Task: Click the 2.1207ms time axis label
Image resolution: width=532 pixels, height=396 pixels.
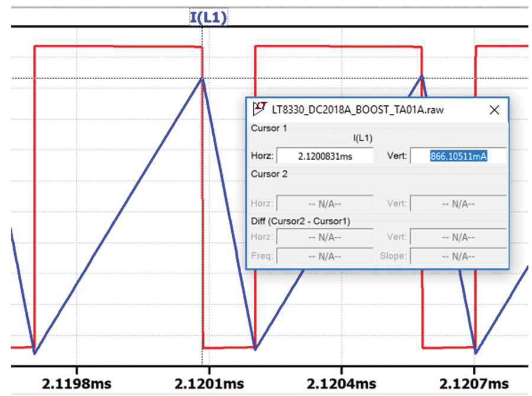Action: tap(474, 384)
